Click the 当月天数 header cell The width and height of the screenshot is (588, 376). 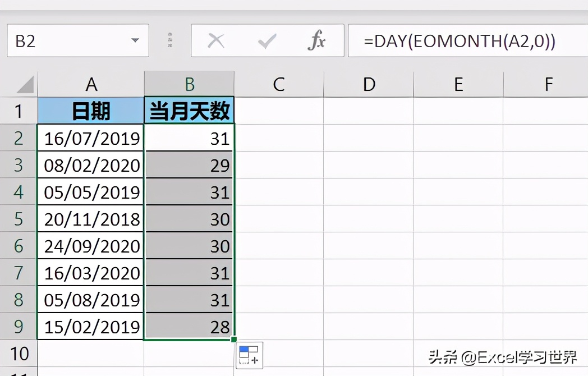[189, 111]
